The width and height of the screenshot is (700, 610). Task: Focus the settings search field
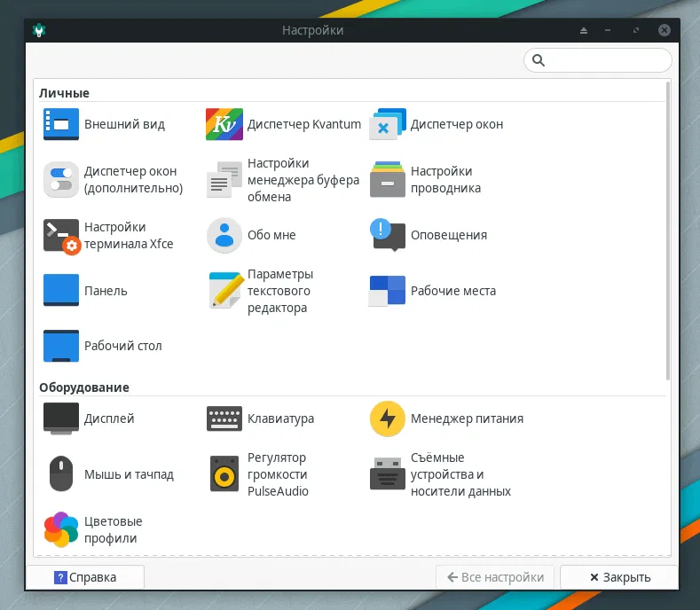pos(598,60)
